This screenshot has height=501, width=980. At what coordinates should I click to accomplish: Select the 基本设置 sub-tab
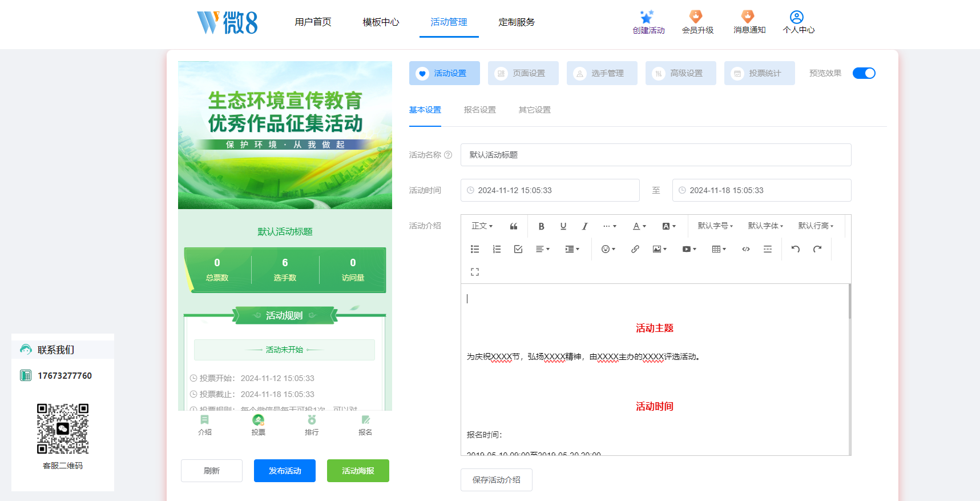click(425, 110)
